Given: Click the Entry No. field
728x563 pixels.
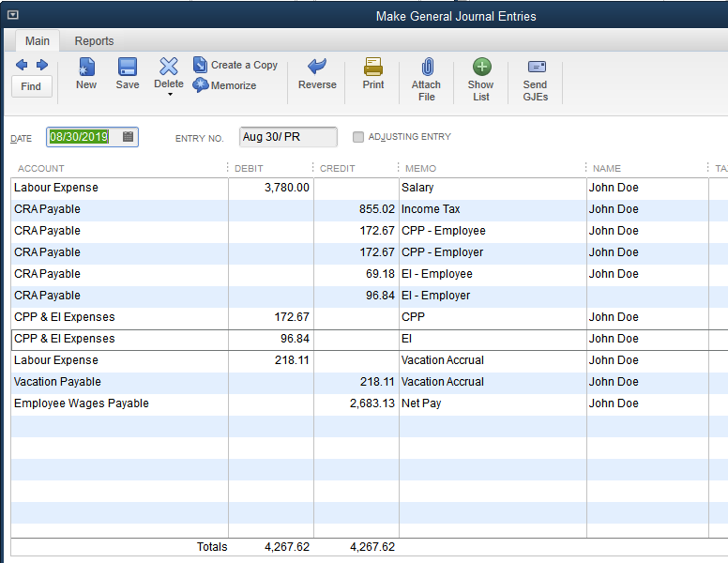Looking at the screenshot, I should (288, 137).
